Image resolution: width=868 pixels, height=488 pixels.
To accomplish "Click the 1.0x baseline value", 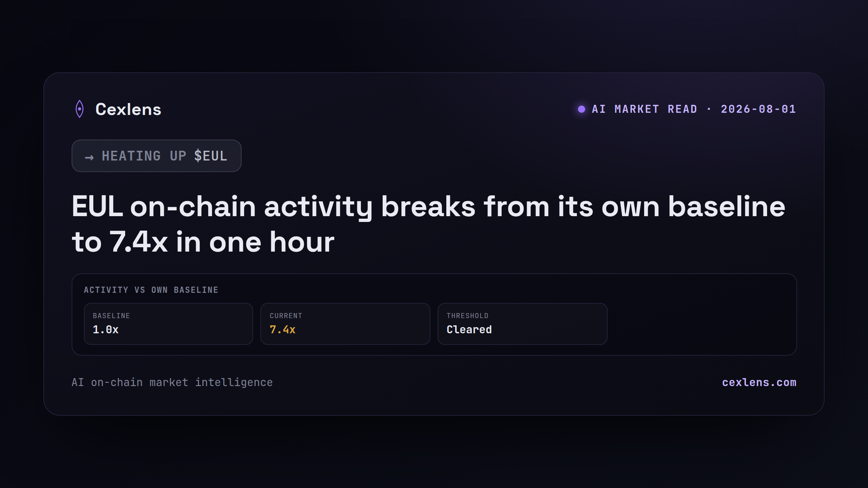I will coord(106,330).
